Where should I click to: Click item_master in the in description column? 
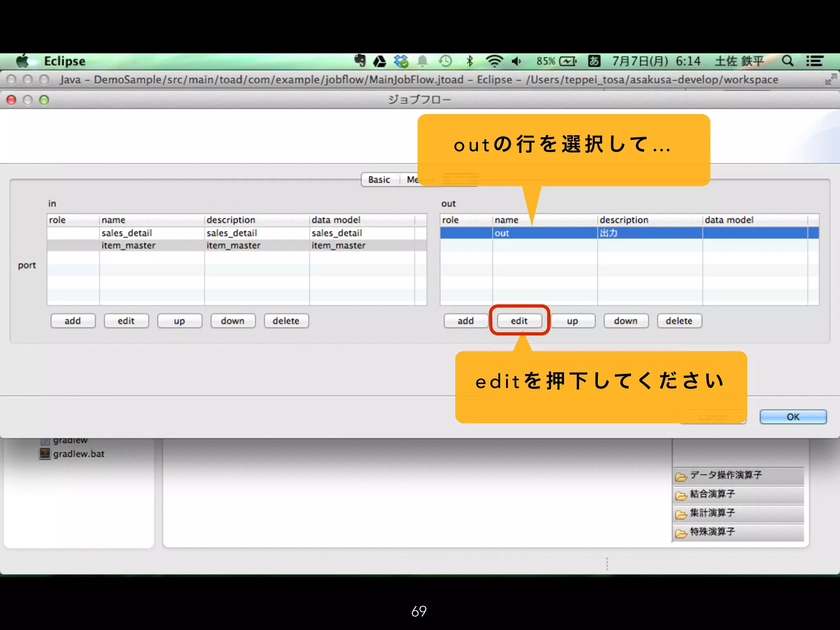pos(233,245)
